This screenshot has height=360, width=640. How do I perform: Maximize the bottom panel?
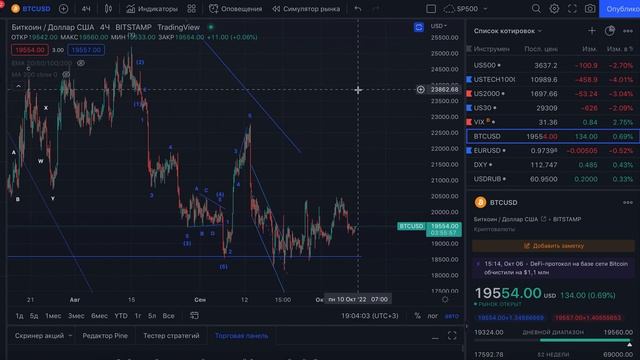452,336
